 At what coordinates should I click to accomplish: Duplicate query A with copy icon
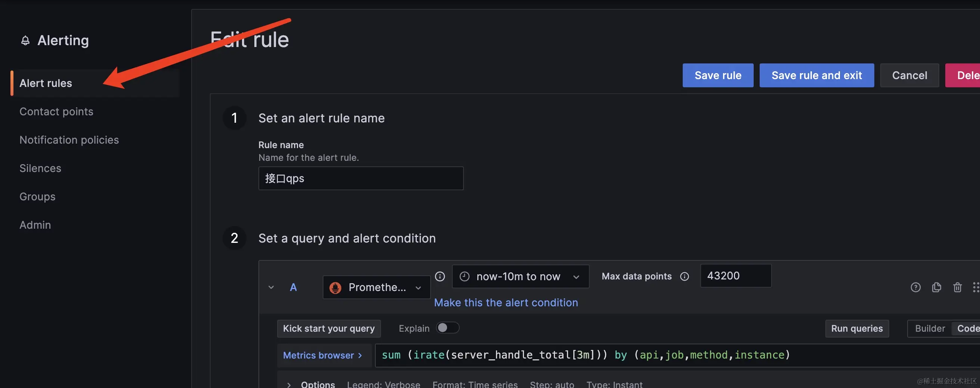click(x=936, y=287)
